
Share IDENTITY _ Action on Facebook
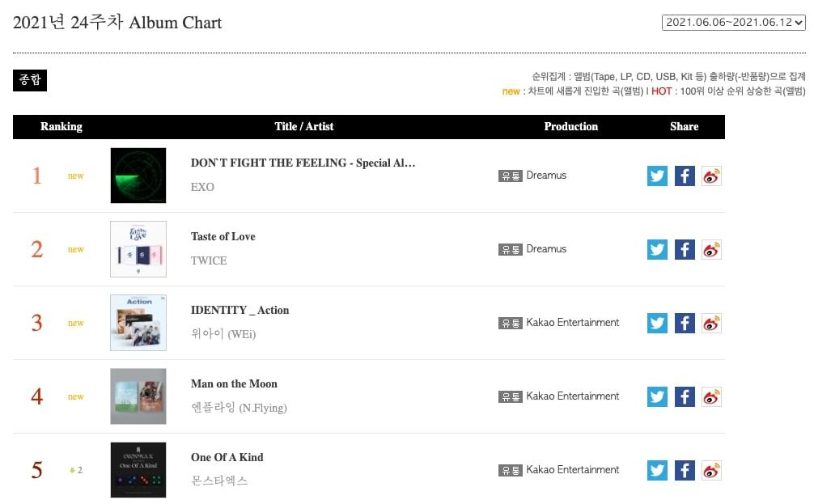point(685,323)
